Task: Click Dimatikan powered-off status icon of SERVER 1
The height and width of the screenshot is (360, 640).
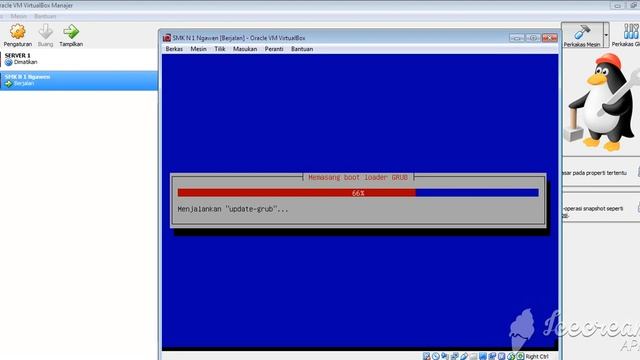Action: [x=9, y=62]
